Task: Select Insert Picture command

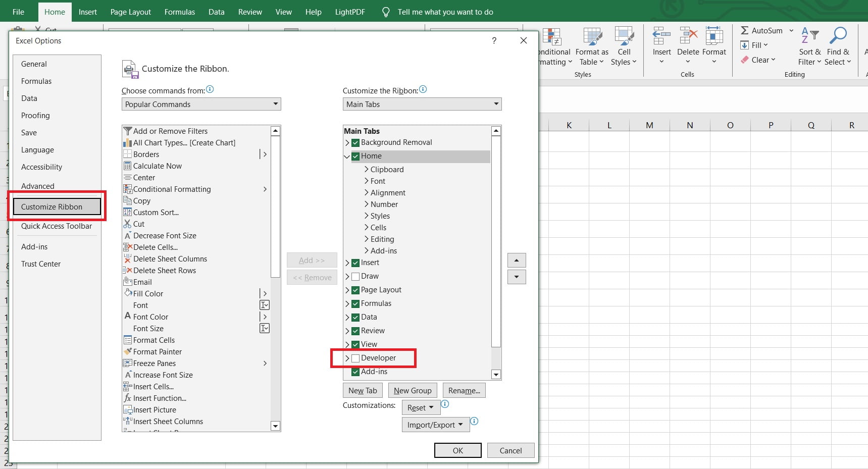Action: pos(196,409)
